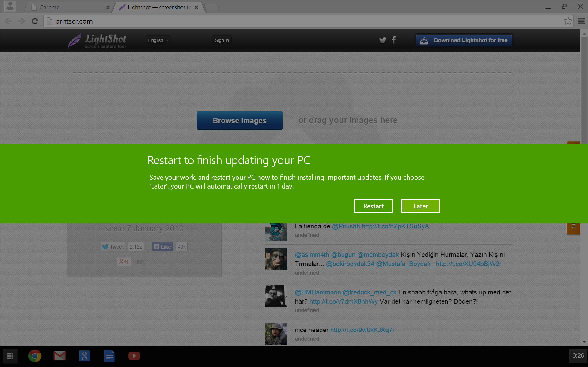The width and height of the screenshot is (588, 367).
Task: Click the 43k likes count
Action: point(182,247)
